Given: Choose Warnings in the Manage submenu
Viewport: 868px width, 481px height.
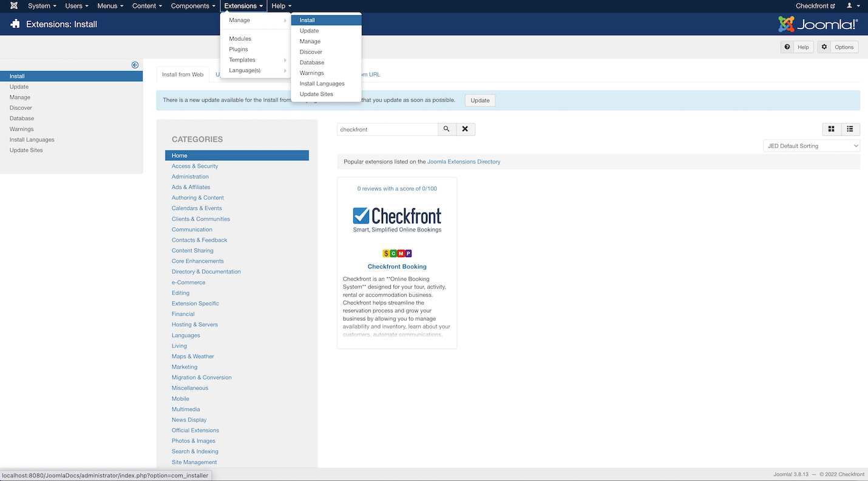Looking at the screenshot, I should click(x=327, y=73).
